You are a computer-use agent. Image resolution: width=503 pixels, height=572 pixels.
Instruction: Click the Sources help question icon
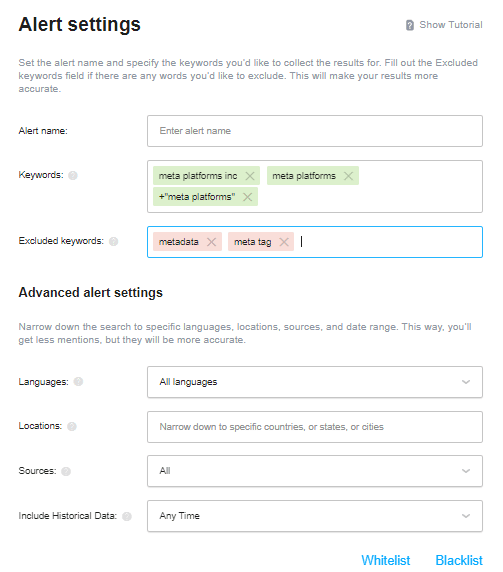66,471
